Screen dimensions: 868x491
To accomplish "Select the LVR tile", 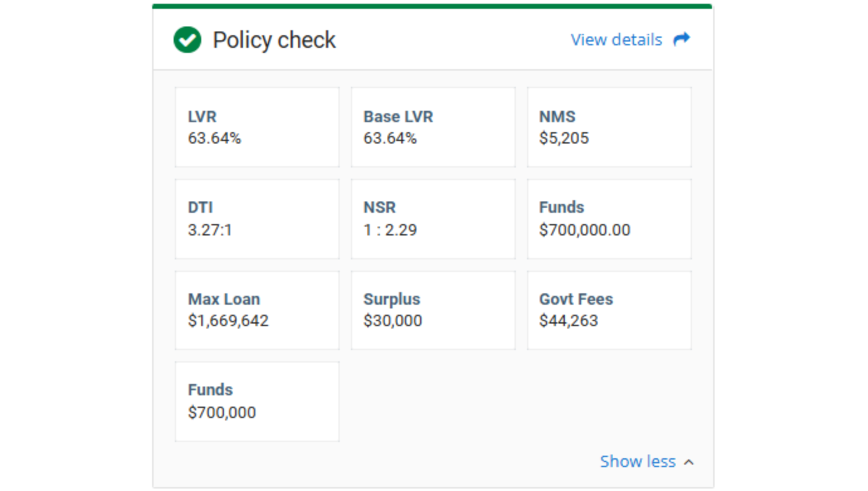I will [x=257, y=127].
